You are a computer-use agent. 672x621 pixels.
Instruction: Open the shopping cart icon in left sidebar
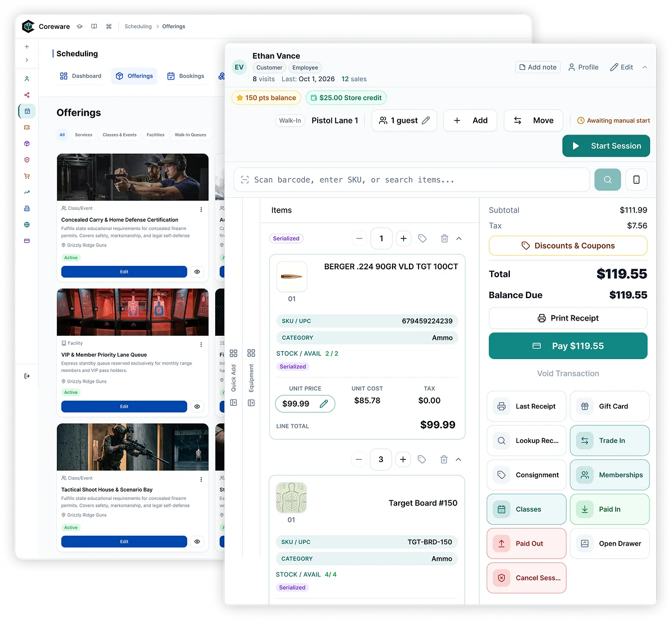27,176
